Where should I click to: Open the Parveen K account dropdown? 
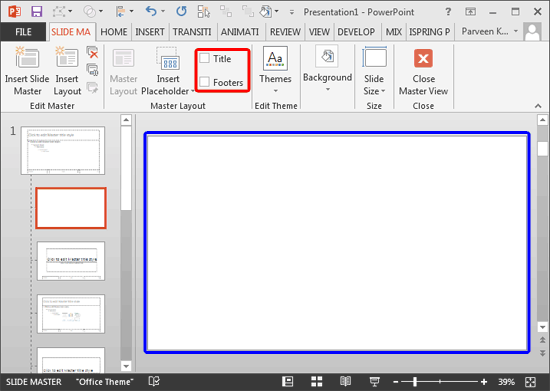pyautogui.click(x=516, y=31)
